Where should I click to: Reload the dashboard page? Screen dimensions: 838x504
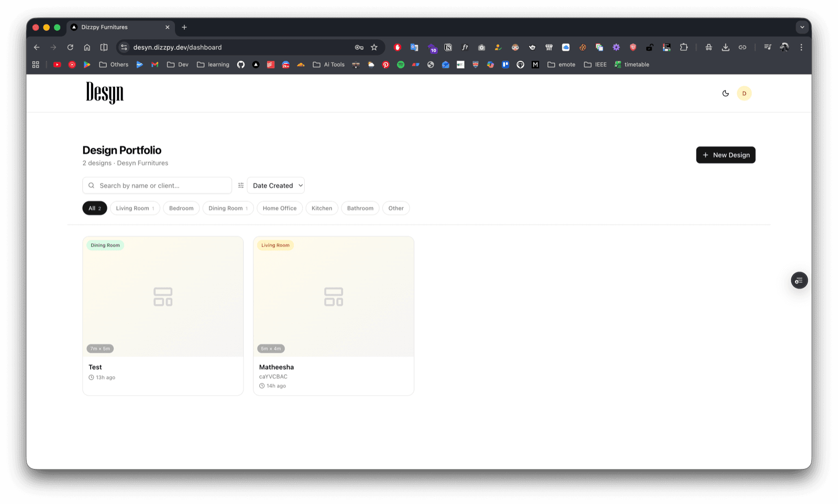tap(70, 47)
